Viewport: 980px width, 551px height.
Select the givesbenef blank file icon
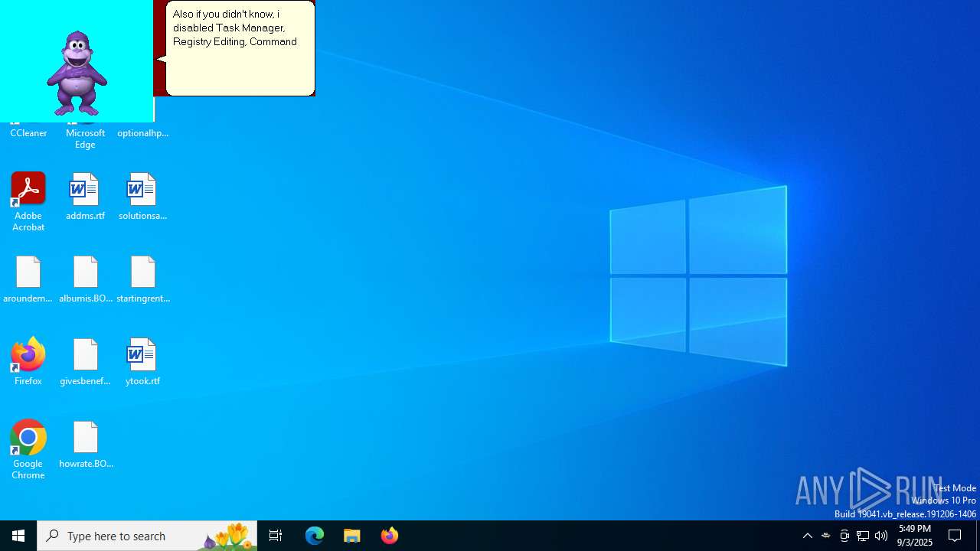point(85,354)
